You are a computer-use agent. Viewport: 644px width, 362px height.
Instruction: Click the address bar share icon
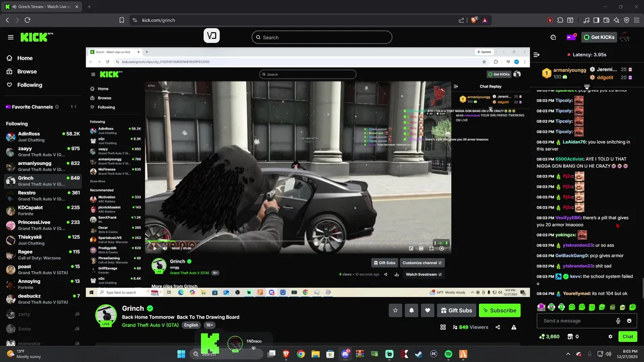[x=461, y=20]
